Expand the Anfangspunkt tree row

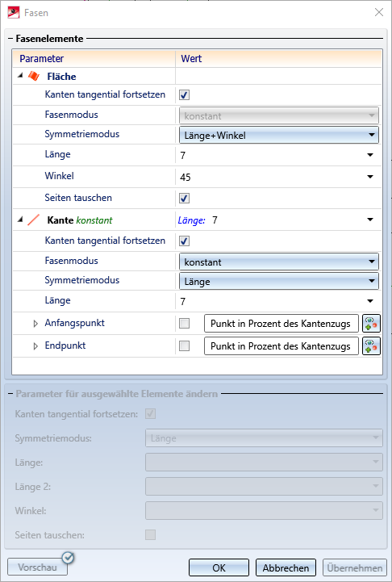pos(35,324)
